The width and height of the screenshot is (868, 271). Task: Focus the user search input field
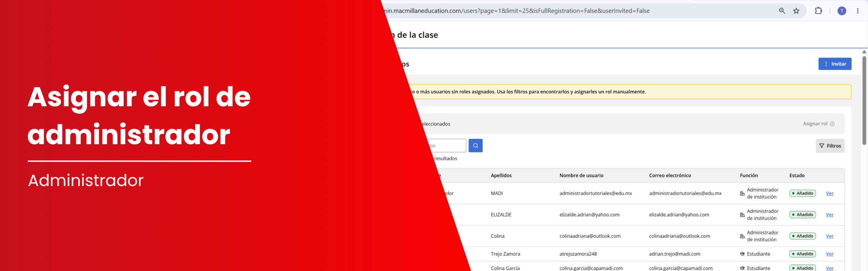tap(446, 146)
